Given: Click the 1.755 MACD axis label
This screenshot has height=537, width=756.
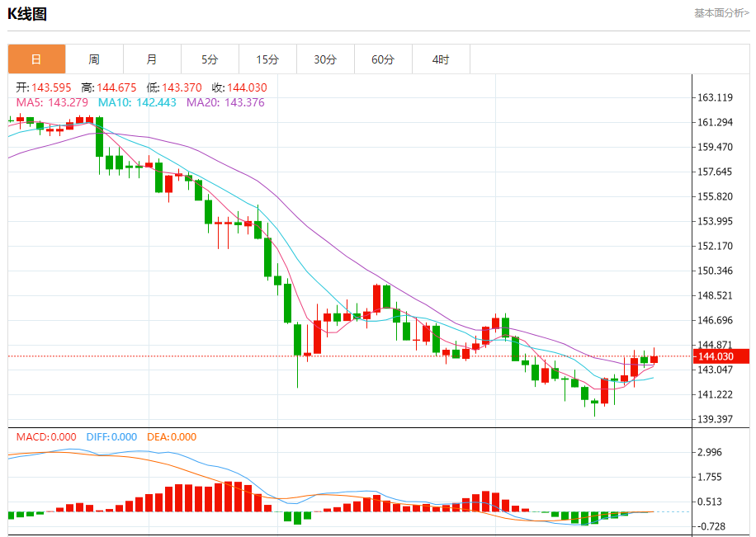Looking at the screenshot, I should pyautogui.click(x=710, y=478).
